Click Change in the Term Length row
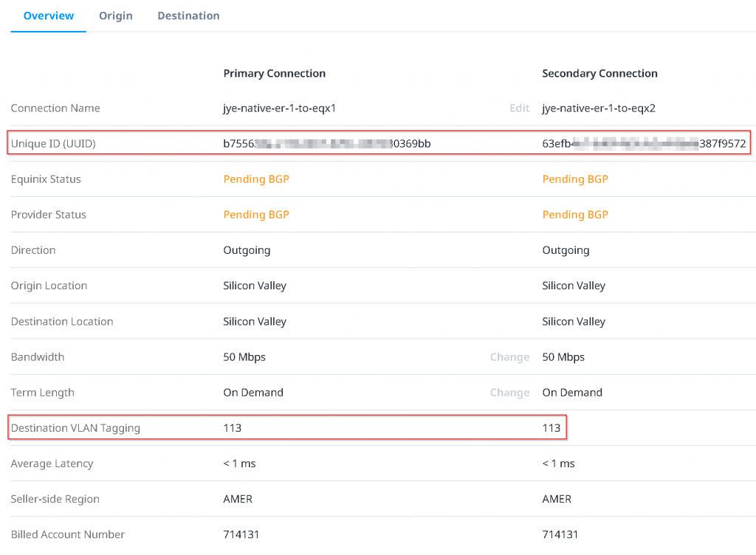The width and height of the screenshot is (756, 555). click(x=509, y=393)
